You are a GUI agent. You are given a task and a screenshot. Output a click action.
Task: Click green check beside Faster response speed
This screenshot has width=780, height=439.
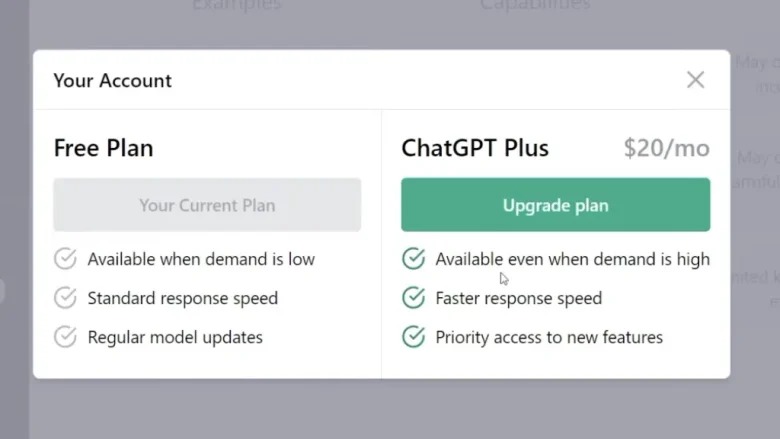tap(413, 298)
